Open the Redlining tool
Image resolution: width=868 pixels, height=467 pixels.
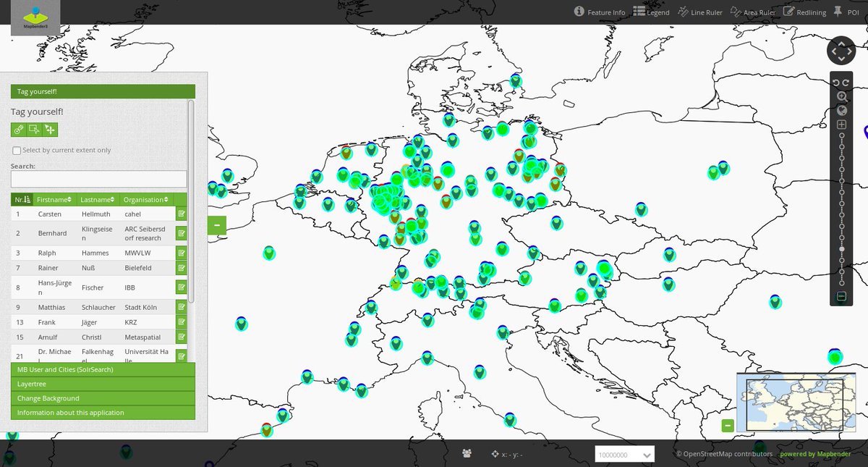804,12
